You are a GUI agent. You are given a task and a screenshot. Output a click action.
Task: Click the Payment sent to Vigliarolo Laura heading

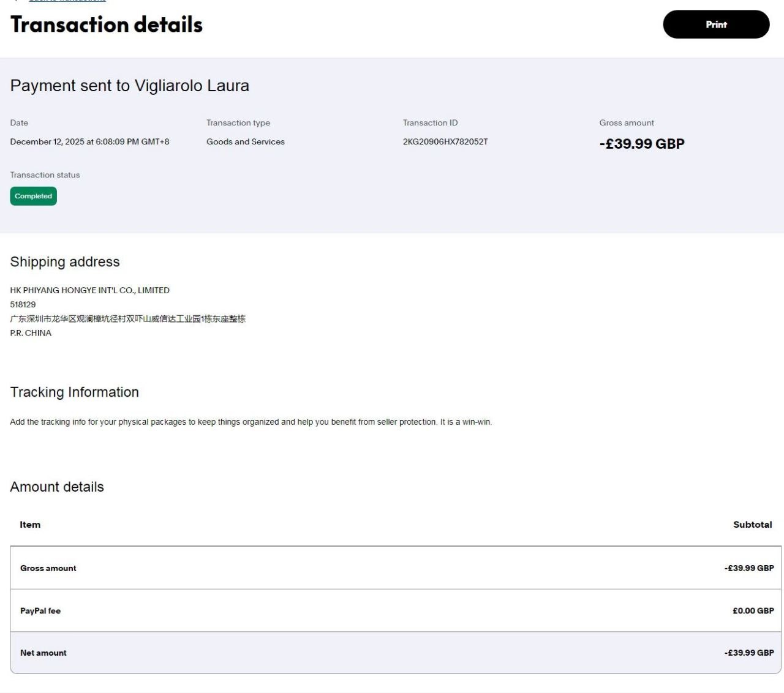click(129, 86)
